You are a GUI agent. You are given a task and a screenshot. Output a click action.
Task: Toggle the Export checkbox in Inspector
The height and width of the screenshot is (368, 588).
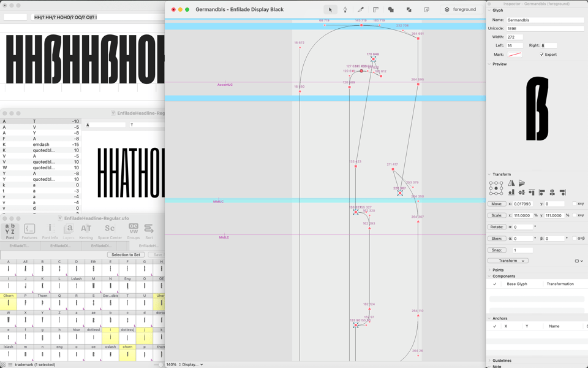pyautogui.click(x=541, y=55)
